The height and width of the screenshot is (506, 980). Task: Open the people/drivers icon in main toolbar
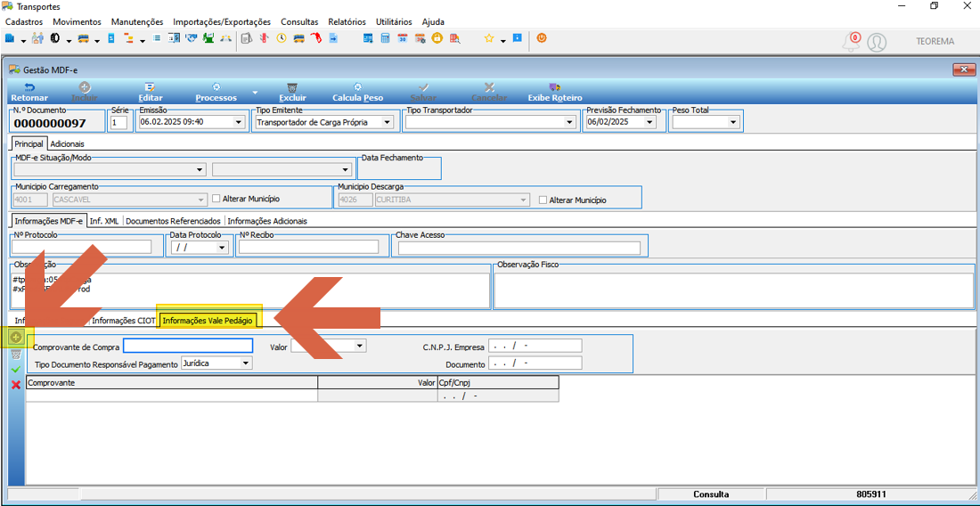[37, 38]
